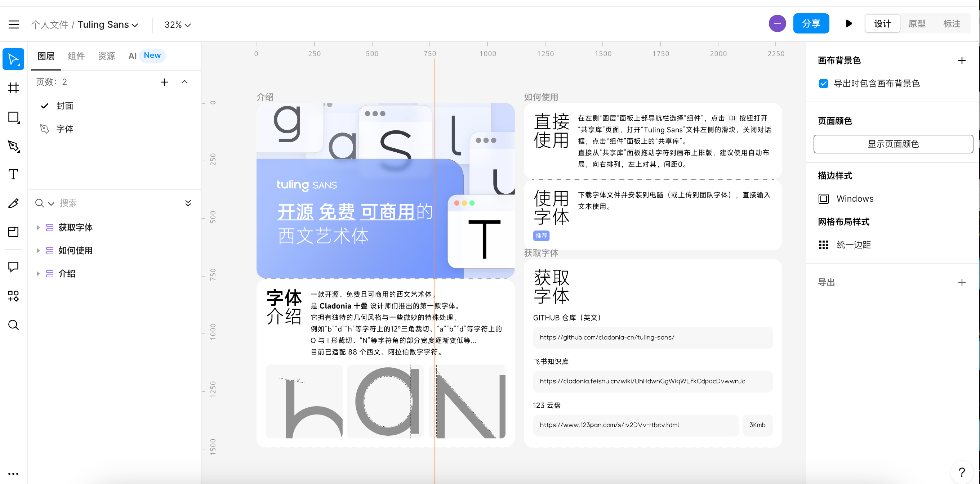Open the Tuling Sans file name dropdown
The width and height of the screenshot is (980, 484).
click(x=108, y=25)
